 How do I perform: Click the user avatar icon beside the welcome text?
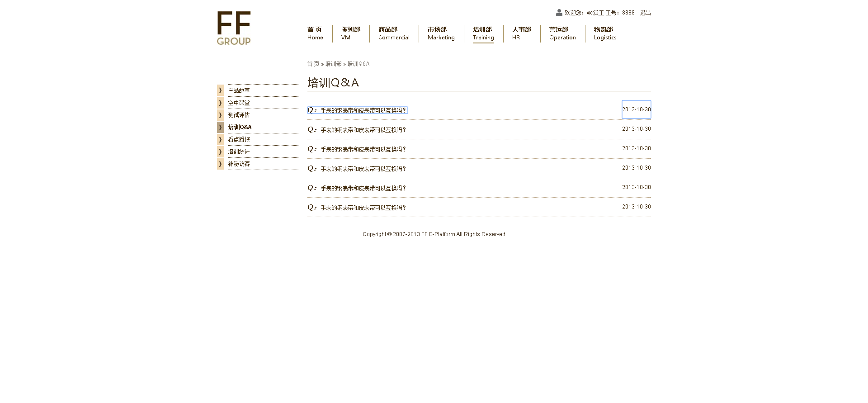pyautogui.click(x=559, y=13)
